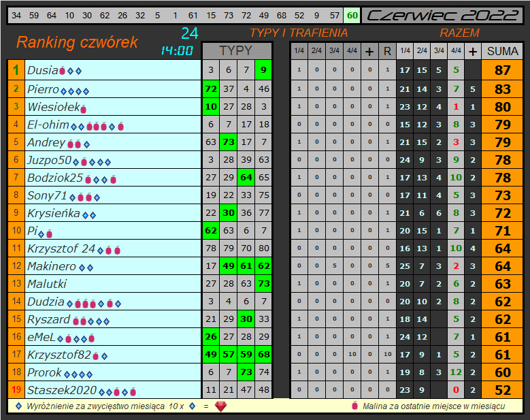Click the raspberry icon next to Wiesiołek
The image size is (530, 420).
coord(83,108)
